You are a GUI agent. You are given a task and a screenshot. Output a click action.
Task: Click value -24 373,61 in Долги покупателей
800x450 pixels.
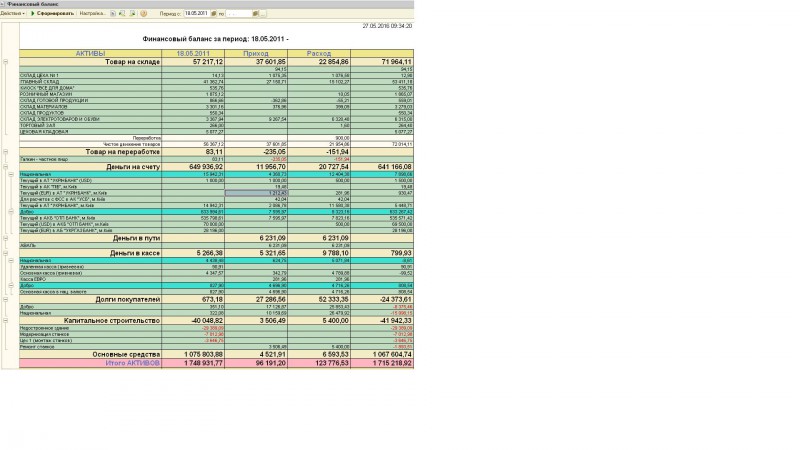click(395, 299)
